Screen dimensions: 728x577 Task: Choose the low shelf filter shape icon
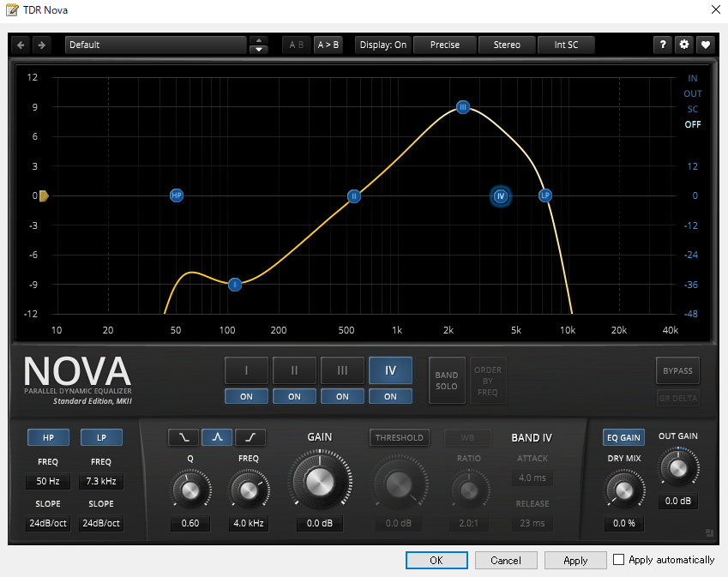[184, 437]
